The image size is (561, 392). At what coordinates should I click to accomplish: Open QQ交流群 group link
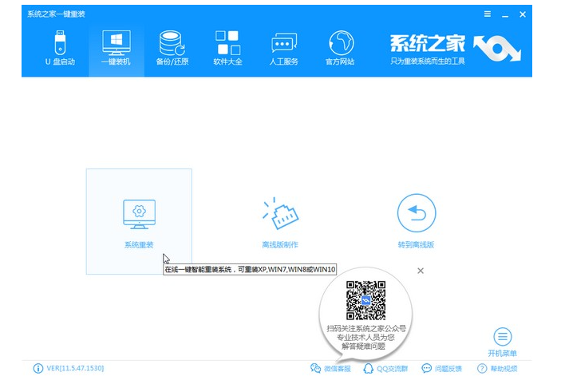(x=385, y=368)
